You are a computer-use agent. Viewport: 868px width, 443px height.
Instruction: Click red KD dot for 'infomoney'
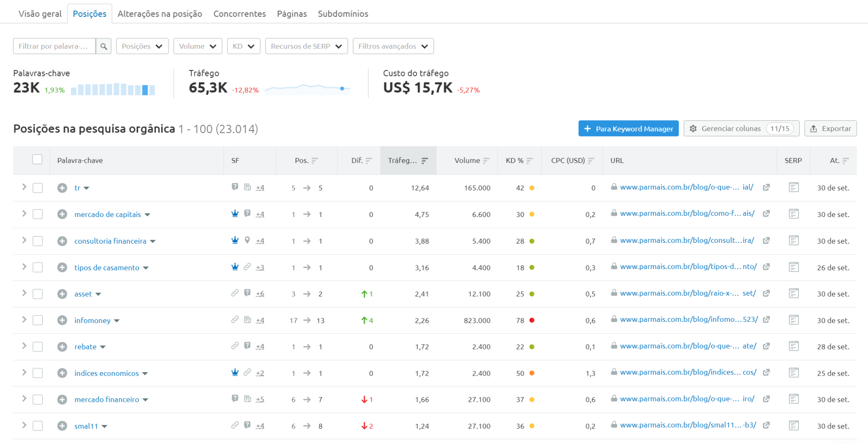pos(532,320)
